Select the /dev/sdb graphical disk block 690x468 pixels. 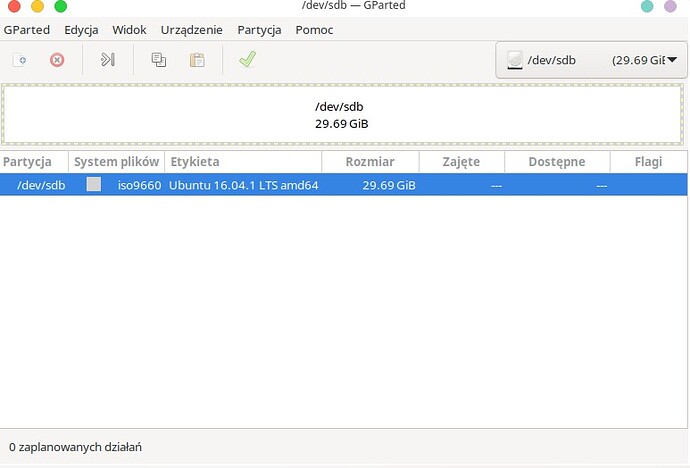(x=342, y=115)
